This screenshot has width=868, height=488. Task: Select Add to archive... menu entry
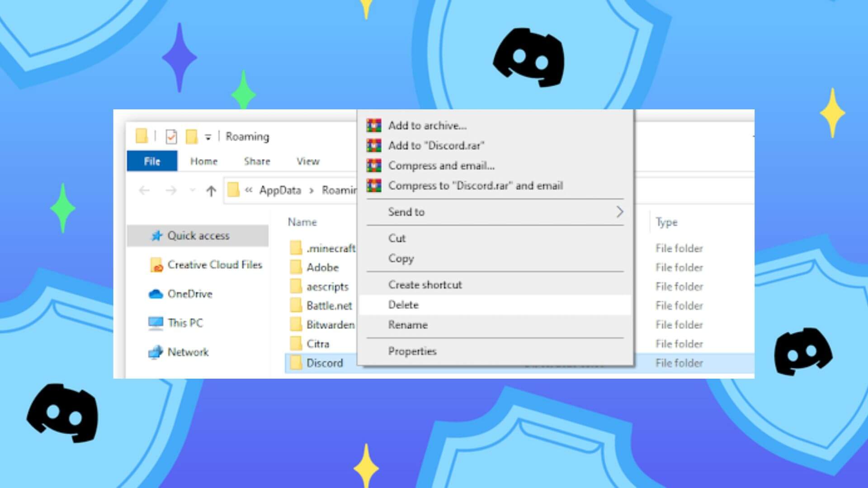coord(495,126)
